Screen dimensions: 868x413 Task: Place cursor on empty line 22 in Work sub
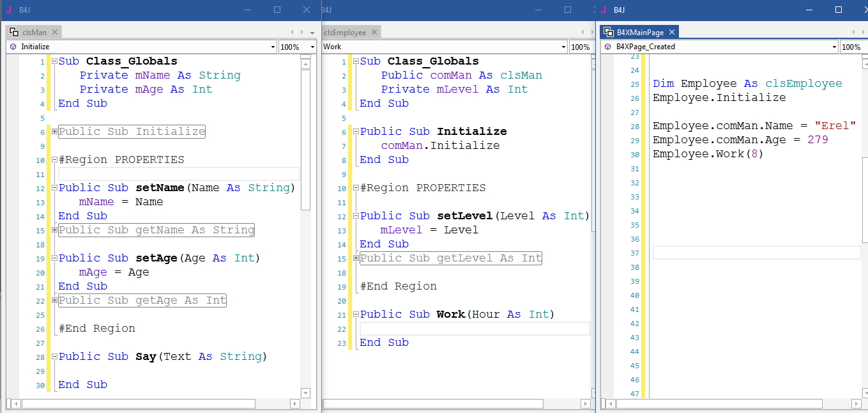coord(475,329)
